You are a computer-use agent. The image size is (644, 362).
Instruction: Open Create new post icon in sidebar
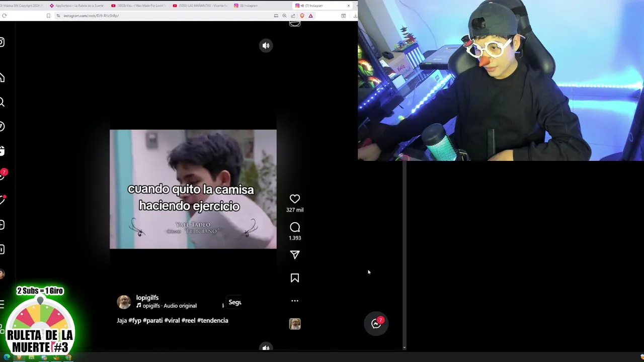2,225
